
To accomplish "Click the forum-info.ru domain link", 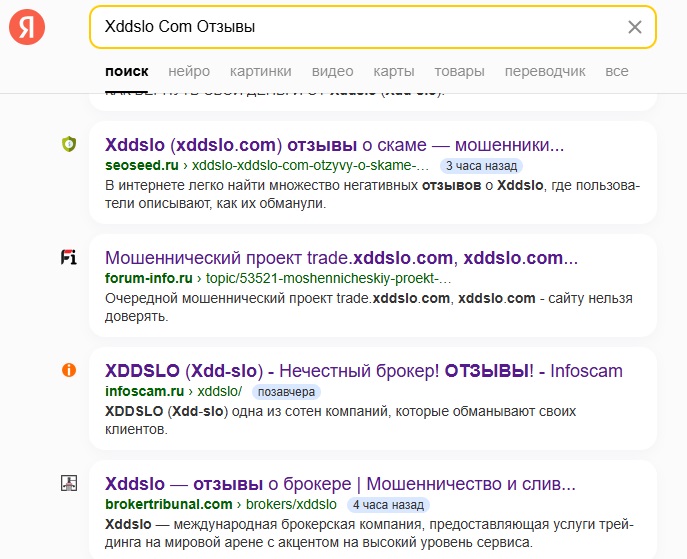I will [149, 279].
